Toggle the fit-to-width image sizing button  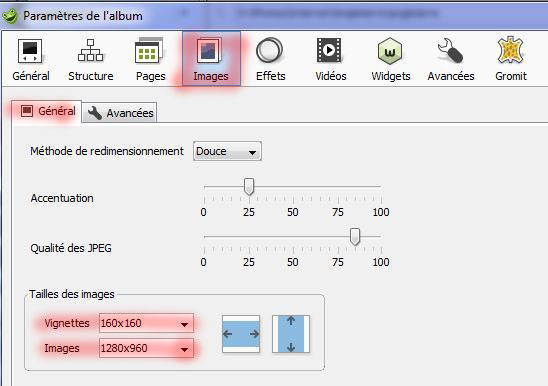[241, 334]
